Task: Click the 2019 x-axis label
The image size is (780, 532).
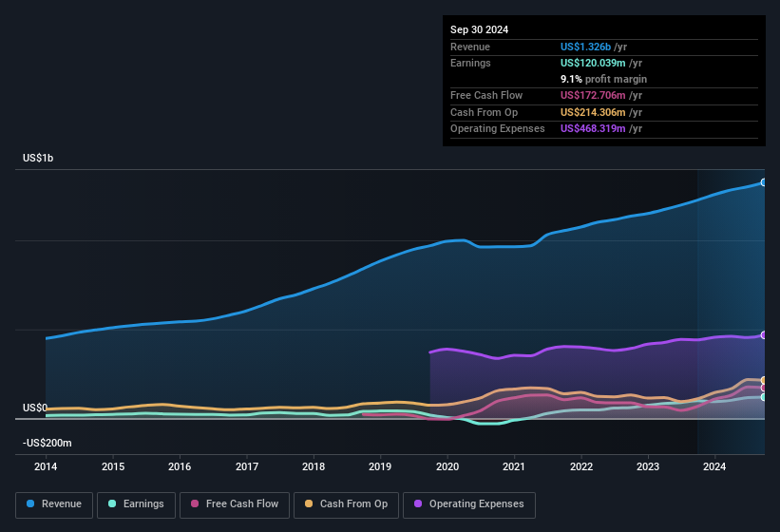Action: pos(380,466)
